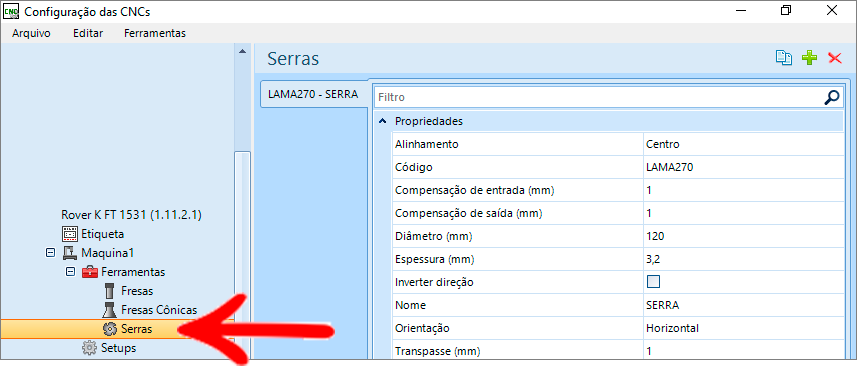
Task: Click the Etiqueta label icon
Action: click(x=69, y=234)
